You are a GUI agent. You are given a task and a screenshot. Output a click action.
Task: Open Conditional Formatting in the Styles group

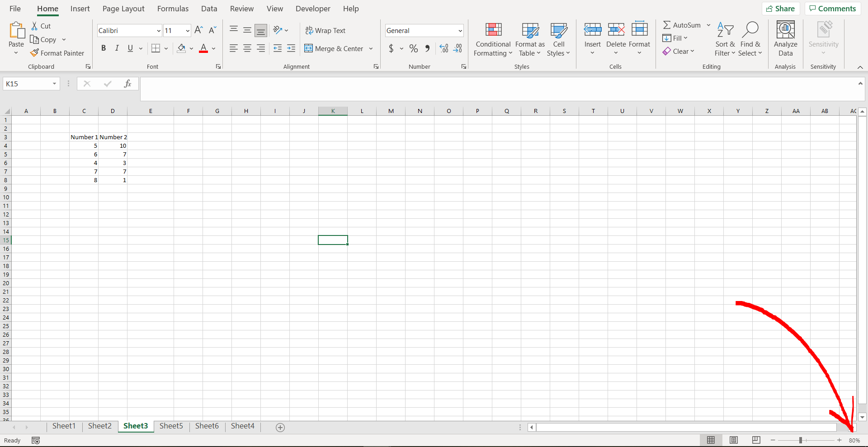point(492,40)
